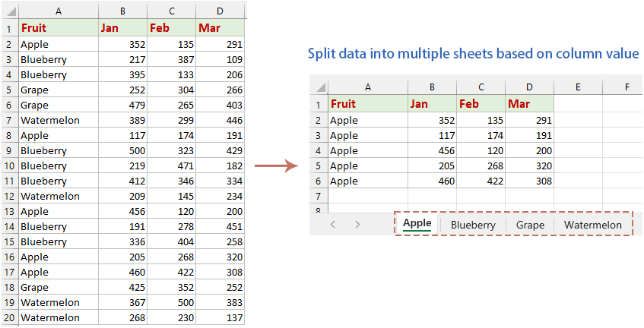Click the Fruit header cell in left table
644x328 pixels.
[59, 28]
